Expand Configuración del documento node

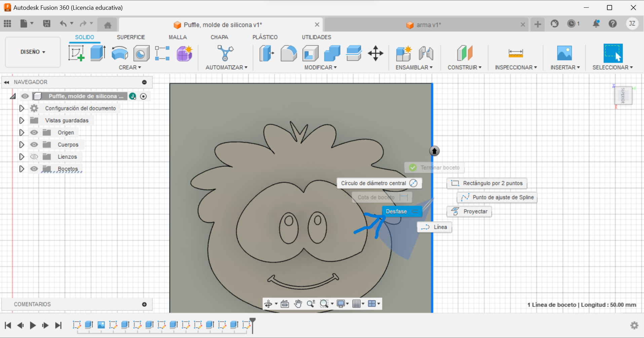pos(22,108)
